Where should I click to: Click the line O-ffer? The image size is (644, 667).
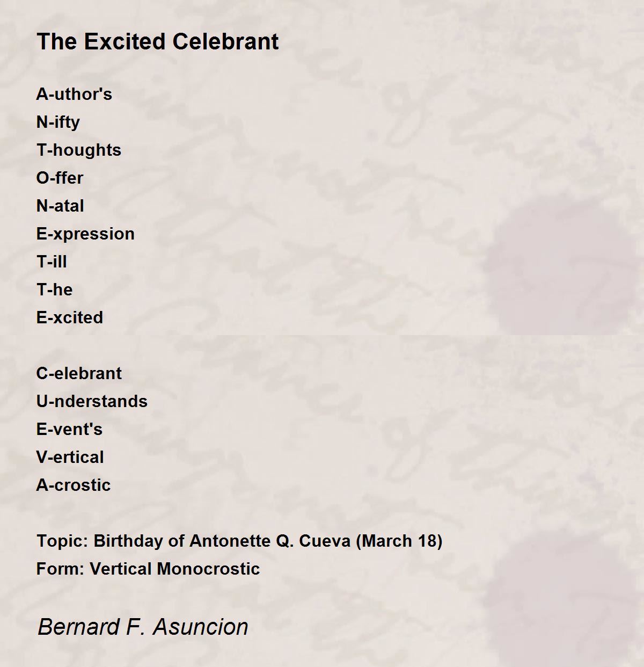[x=60, y=178]
